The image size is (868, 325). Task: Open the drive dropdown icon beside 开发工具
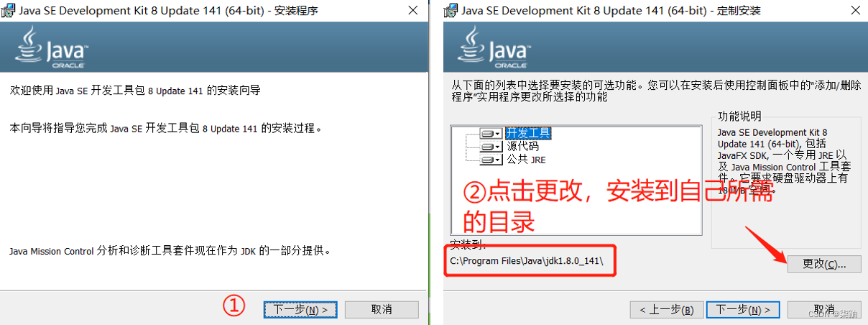coord(491,134)
